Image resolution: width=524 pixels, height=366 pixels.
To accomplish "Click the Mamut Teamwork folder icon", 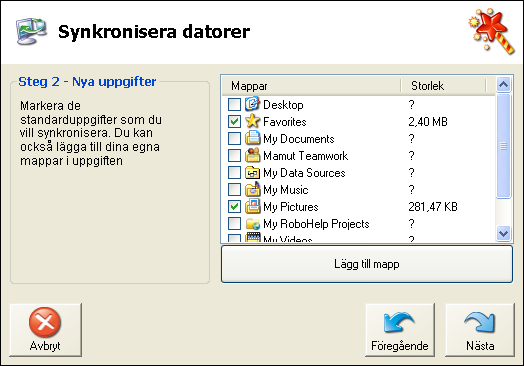I will [x=252, y=155].
